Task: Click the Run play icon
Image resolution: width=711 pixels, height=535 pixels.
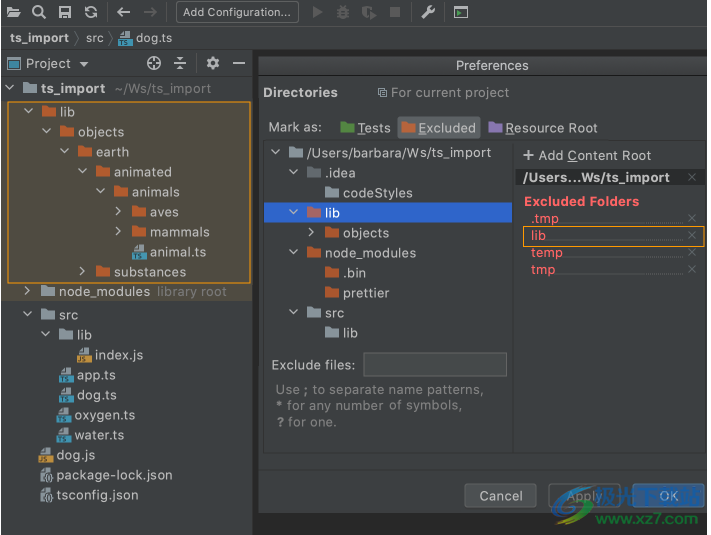Action: pyautogui.click(x=317, y=12)
